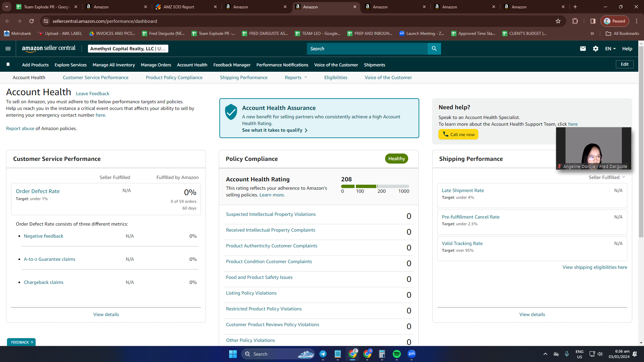Open the Product Policy Compliance tab
Screen dimensions: 644x362
tap(174, 77)
